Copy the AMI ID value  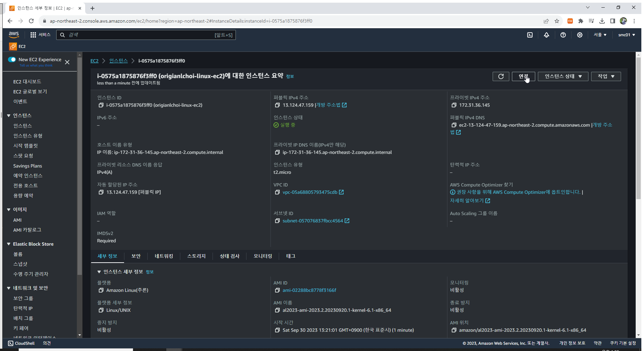(277, 290)
